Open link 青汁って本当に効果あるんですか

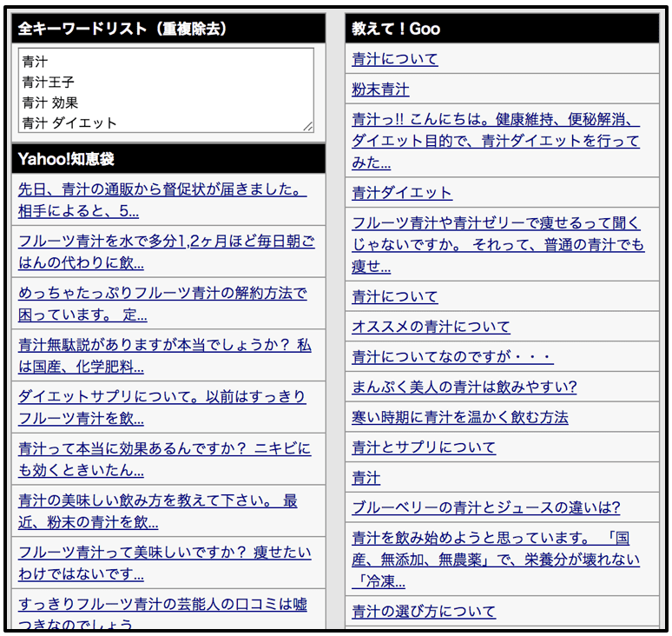165,460
